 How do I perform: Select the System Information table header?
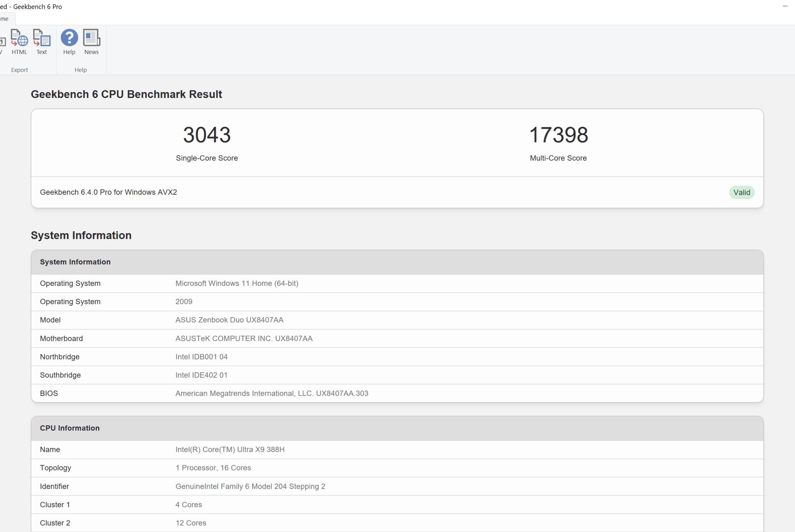tap(75, 262)
